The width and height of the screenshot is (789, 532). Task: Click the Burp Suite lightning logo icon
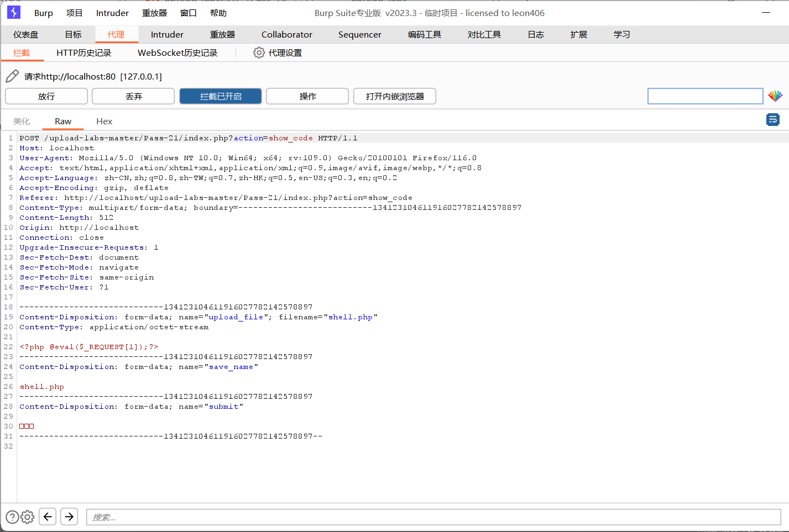coord(14,12)
